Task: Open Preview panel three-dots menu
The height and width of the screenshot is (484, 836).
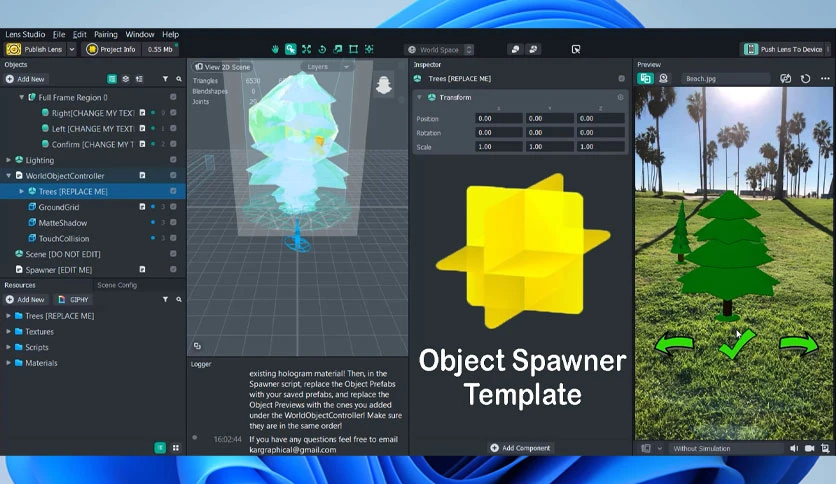Action: [x=825, y=78]
